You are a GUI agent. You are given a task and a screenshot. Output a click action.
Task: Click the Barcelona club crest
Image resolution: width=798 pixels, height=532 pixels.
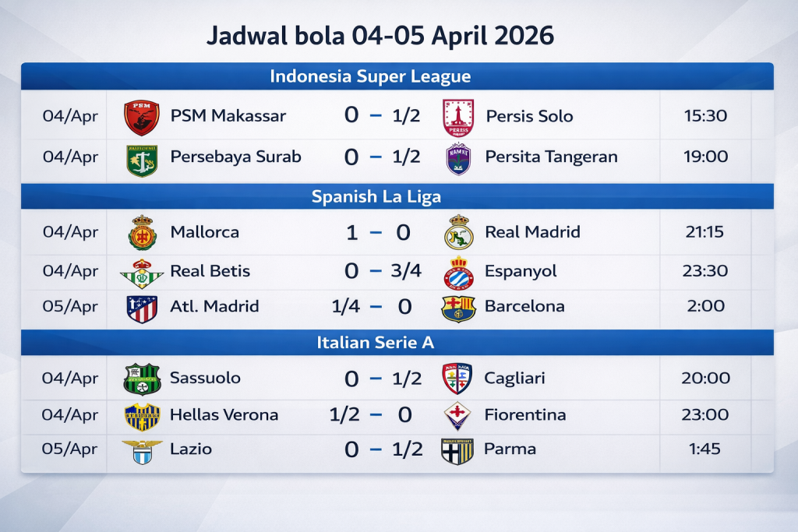point(457,308)
